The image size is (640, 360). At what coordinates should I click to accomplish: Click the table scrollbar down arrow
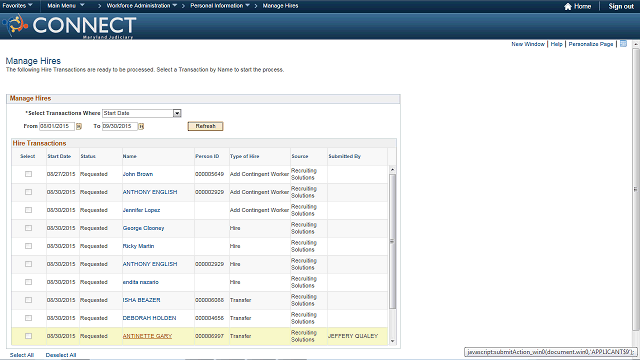[392, 341]
